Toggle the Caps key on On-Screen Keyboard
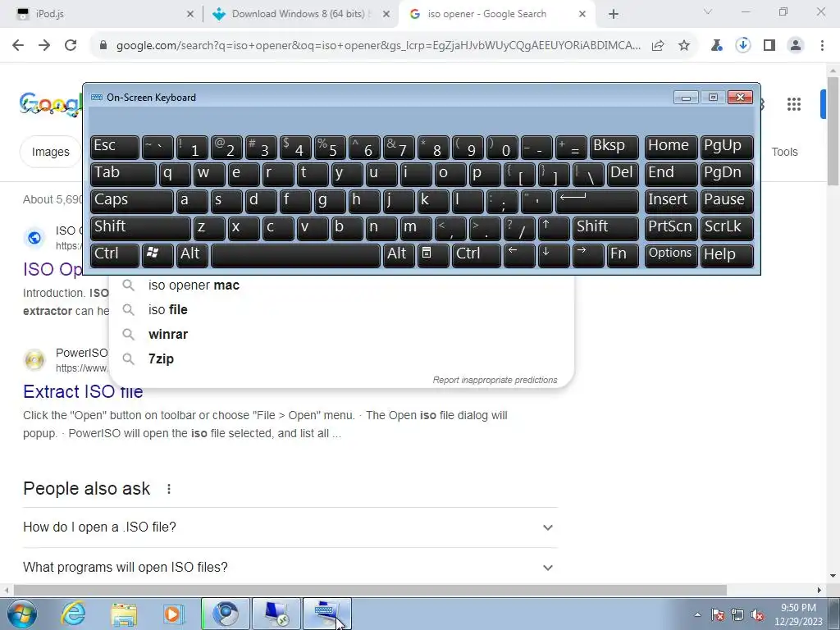The width and height of the screenshot is (840, 630). 132,201
